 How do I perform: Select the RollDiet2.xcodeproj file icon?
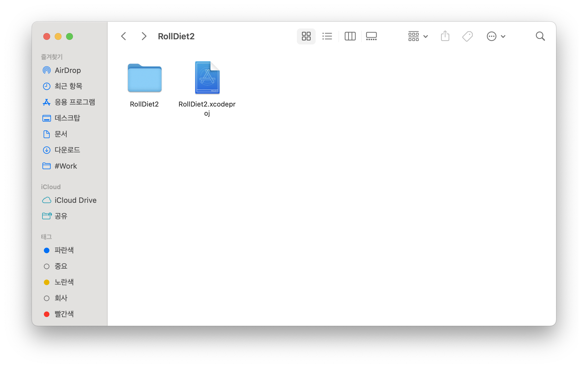[207, 77]
